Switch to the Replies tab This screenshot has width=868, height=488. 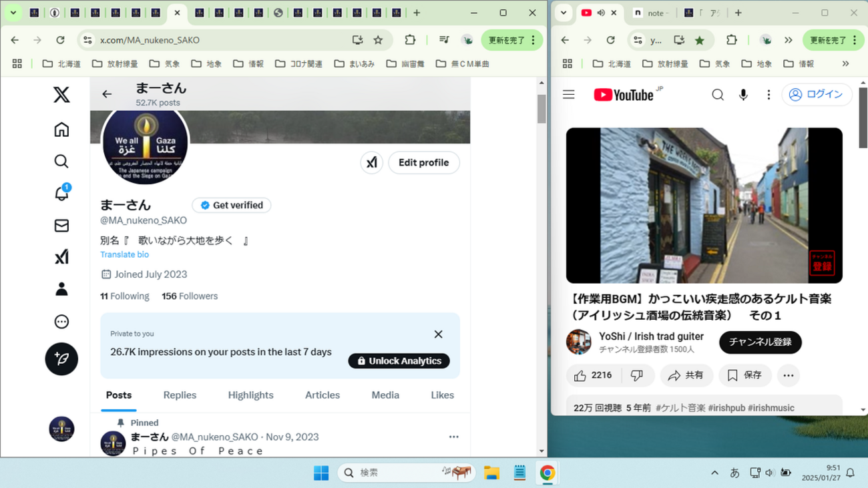coord(180,395)
